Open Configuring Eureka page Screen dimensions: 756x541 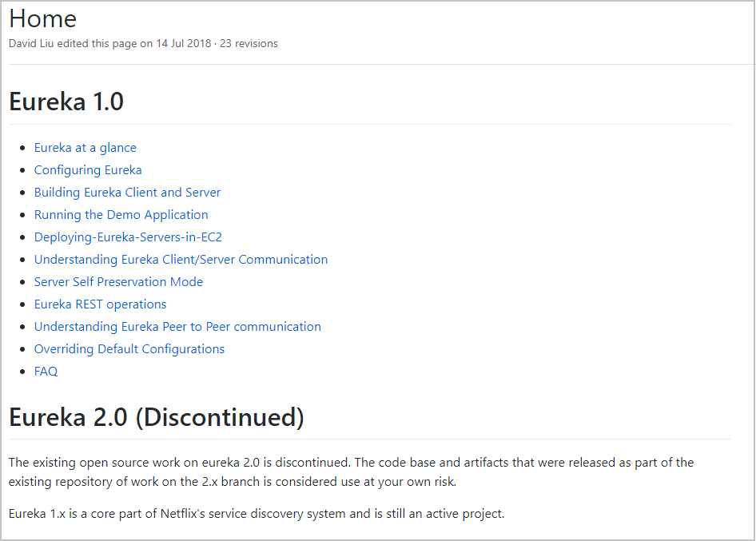click(88, 170)
